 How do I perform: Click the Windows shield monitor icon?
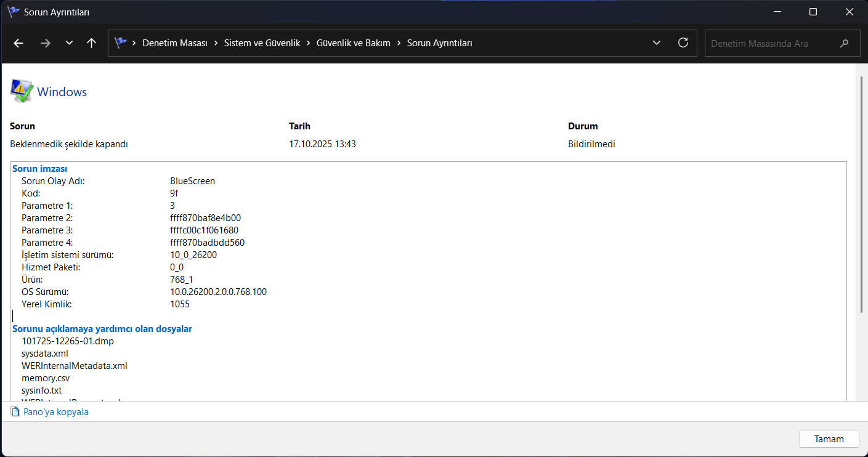point(22,91)
